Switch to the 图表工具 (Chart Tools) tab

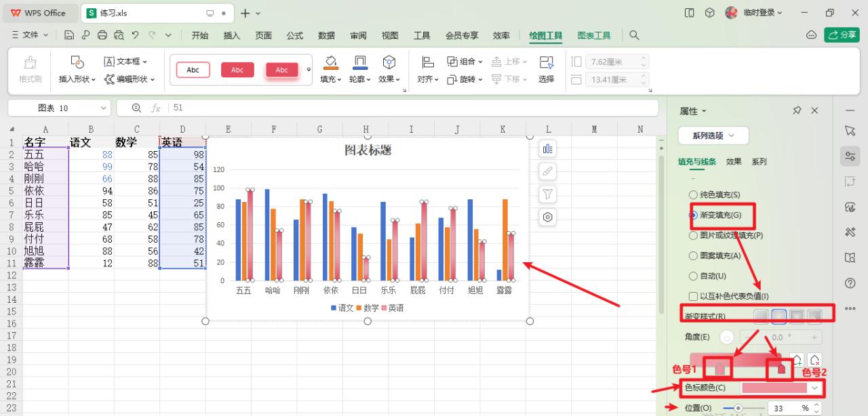(x=594, y=35)
